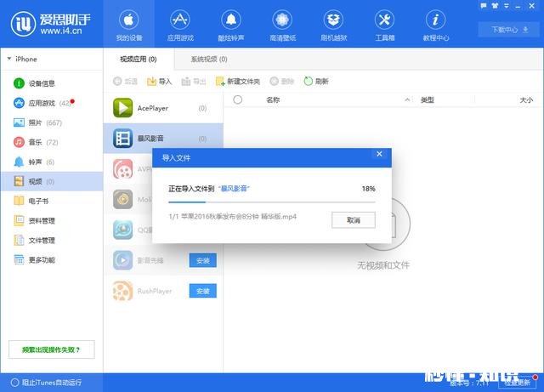Viewport: 544px width, 392px height.
Task: Click the 后退 back toolbar button
Action: coord(125,82)
